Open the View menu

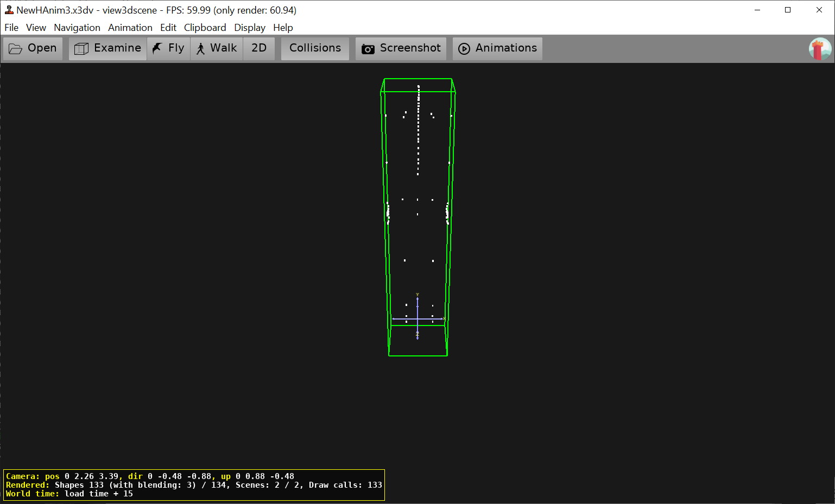(36, 28)
